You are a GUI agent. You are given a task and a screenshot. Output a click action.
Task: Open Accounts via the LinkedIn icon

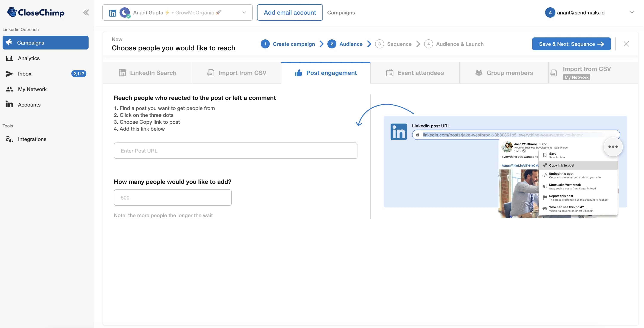tap(9, 104)
